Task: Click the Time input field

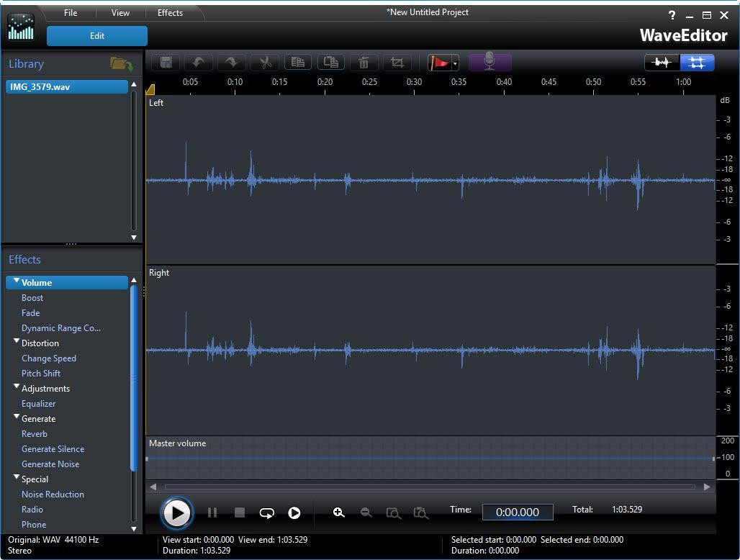Action: pyautogui.click(x=517, y=512)
